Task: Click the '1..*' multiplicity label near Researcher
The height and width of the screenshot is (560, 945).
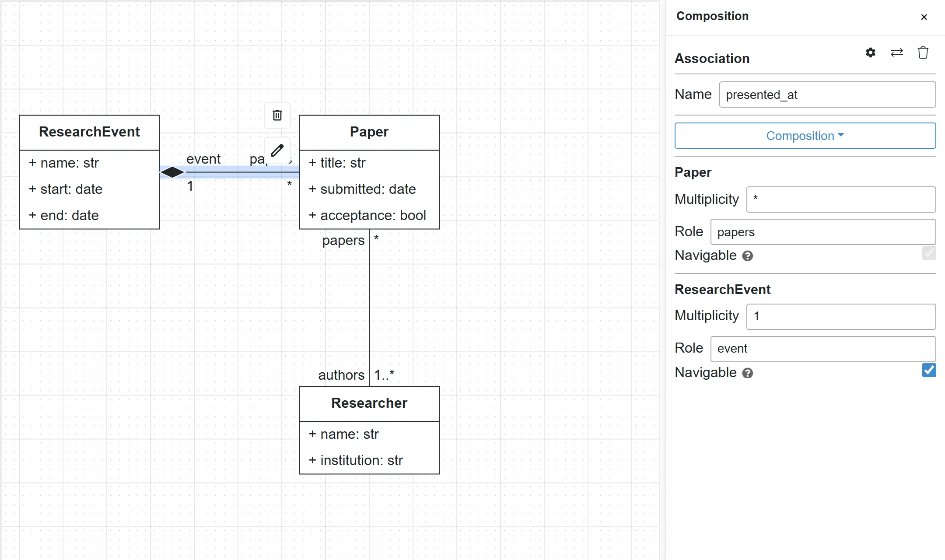Action: 384,375
